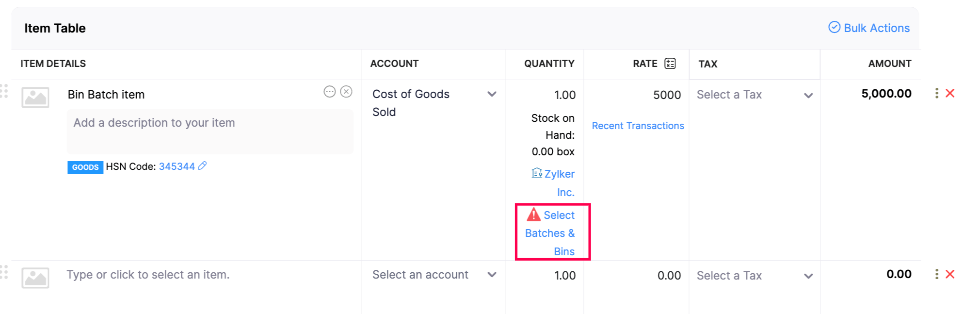980x314 pixels.
Task: Click the item description text field
Action: pos(210,132)
